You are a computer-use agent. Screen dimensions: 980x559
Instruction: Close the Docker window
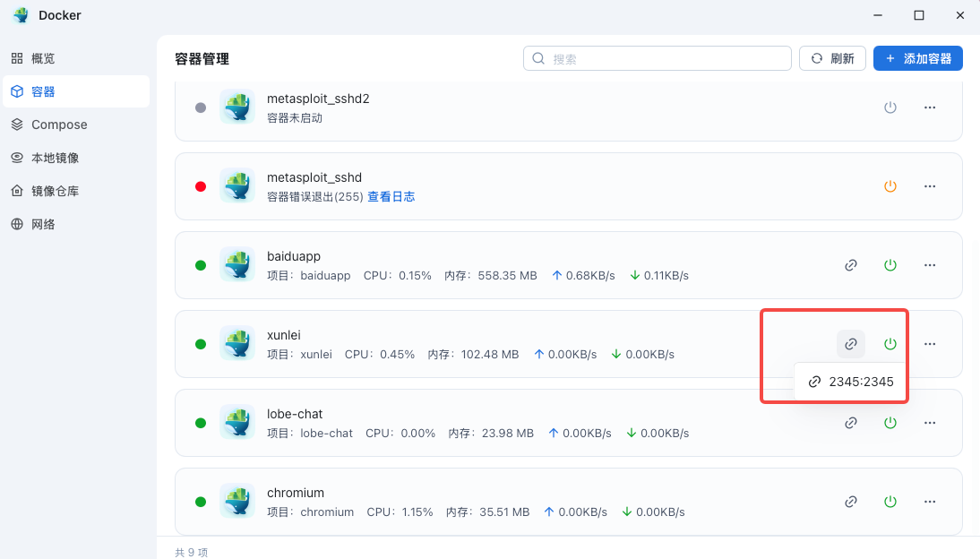[x=960, y=15]
